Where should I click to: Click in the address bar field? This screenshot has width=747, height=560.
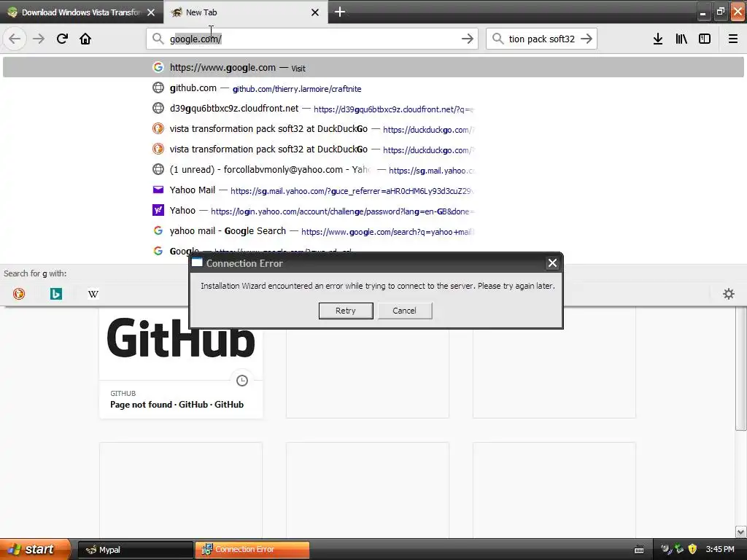[312, 39]
